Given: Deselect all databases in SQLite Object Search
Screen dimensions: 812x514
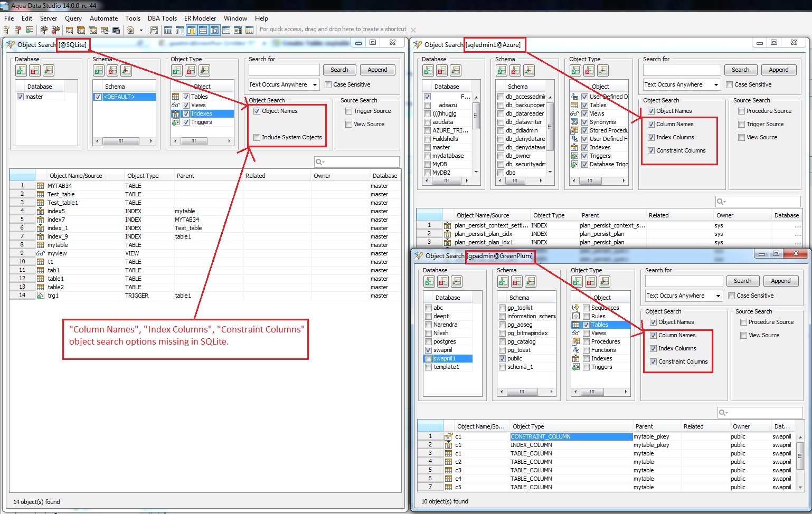Looking at the screenshot, I should coord(35,70).
